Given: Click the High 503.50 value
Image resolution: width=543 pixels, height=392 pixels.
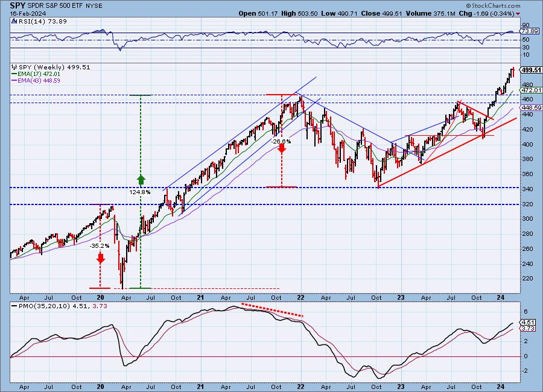Looking at the screenshot, I should tap(300, 13).
